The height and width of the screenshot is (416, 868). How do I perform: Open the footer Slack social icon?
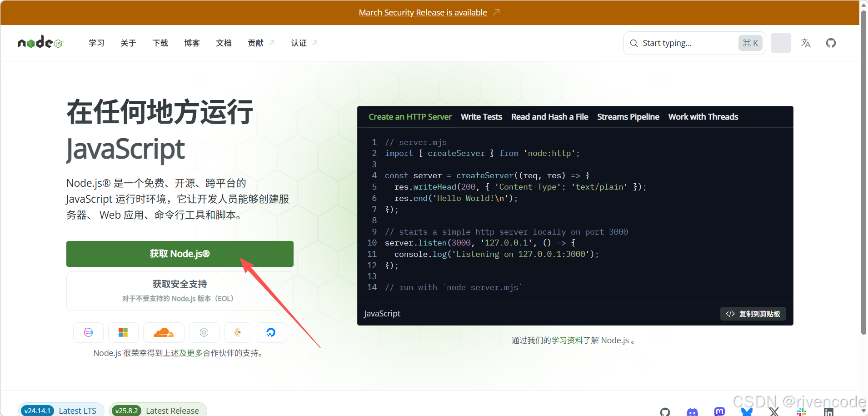click(801, 412)
